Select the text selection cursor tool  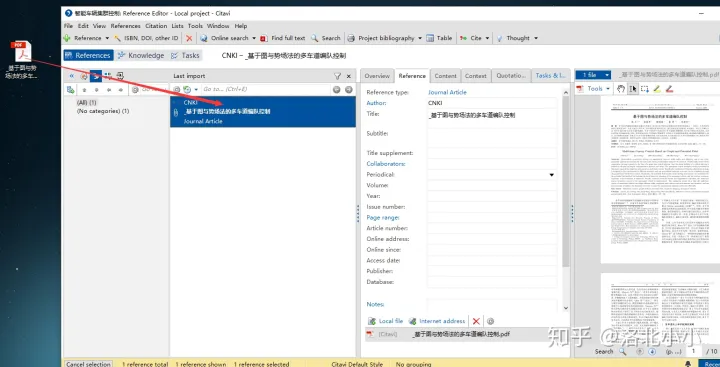(633, 89)
